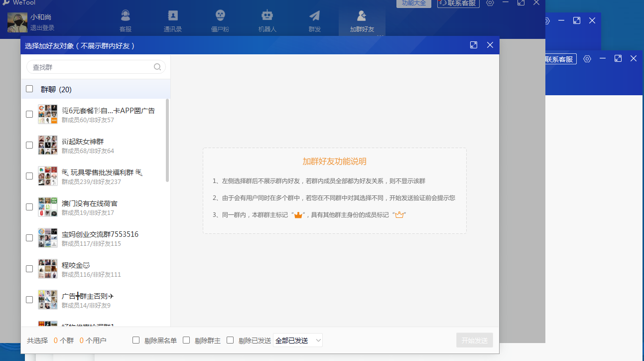Image resolution: width=644 pixels, height=361 pixels.
Task: Enable the 剔除黑名单 blacklist filter
Action: tap(135, 340)
